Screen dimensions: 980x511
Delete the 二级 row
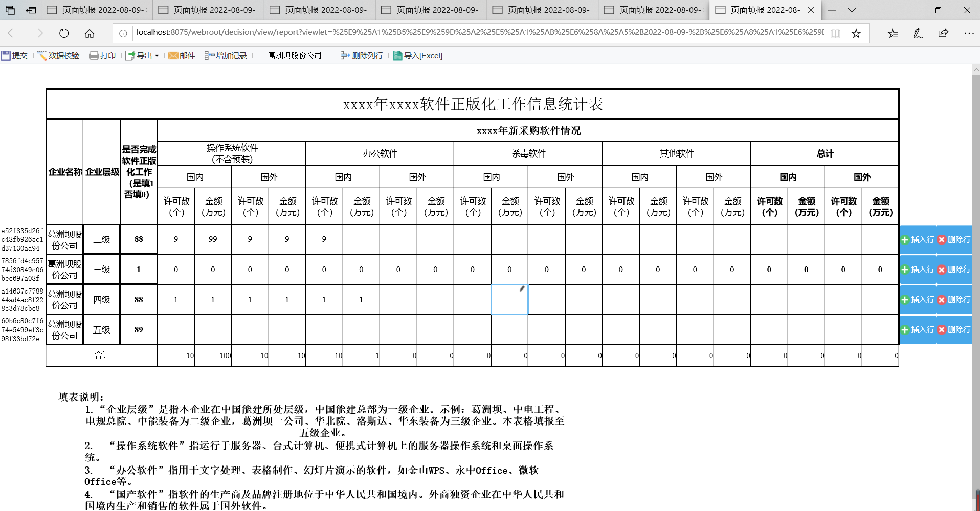(954, 239)
